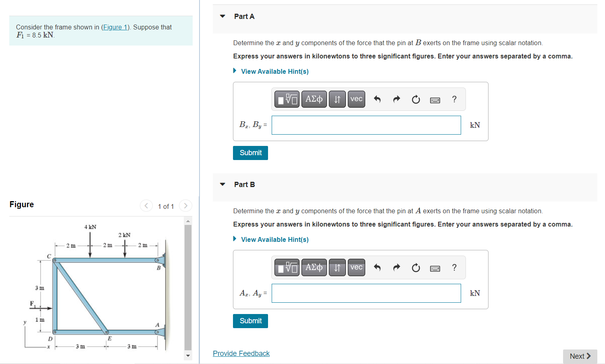Select the vec button in Part B toolbar
This screenshot has height=364, width=605.
(356, 267)
